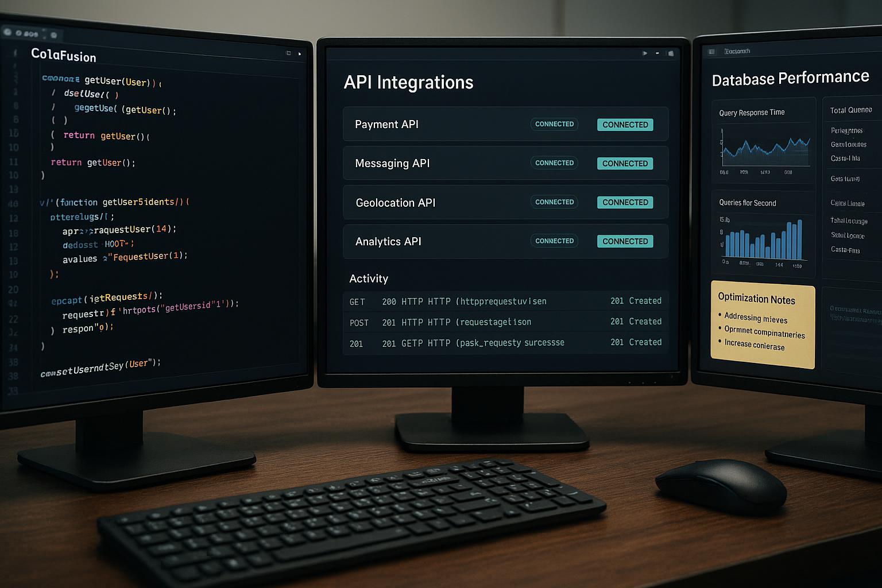
Task: Click the Database Performance heading
Action: [x=790, y=78]
